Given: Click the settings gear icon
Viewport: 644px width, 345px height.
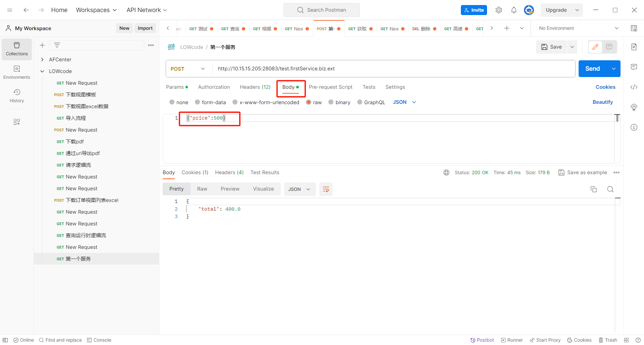Looking at the screenshot, I should [498, 10].
